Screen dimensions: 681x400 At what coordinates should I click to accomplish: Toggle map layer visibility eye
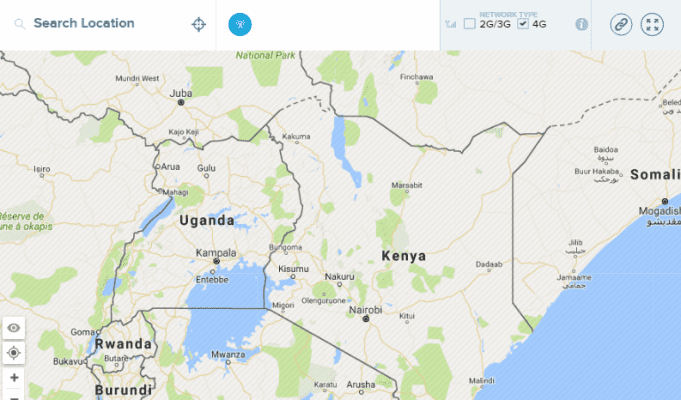pyautogui.click(x=14, y=328)
